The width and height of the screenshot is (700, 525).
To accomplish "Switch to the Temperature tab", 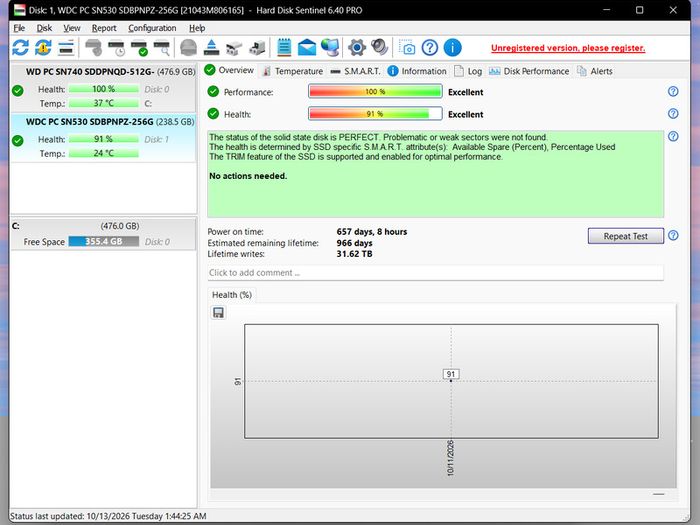I will (293, 71).
